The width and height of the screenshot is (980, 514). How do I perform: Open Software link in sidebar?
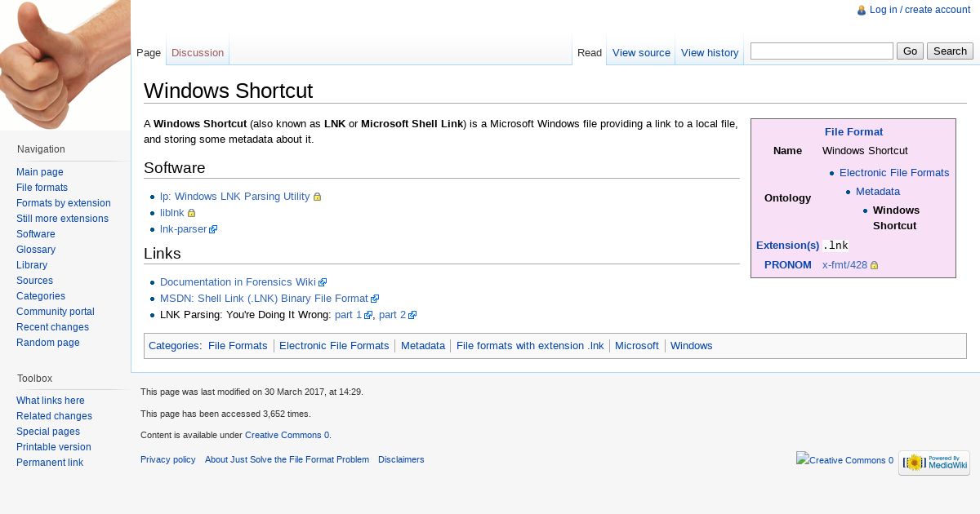point(36,234)
